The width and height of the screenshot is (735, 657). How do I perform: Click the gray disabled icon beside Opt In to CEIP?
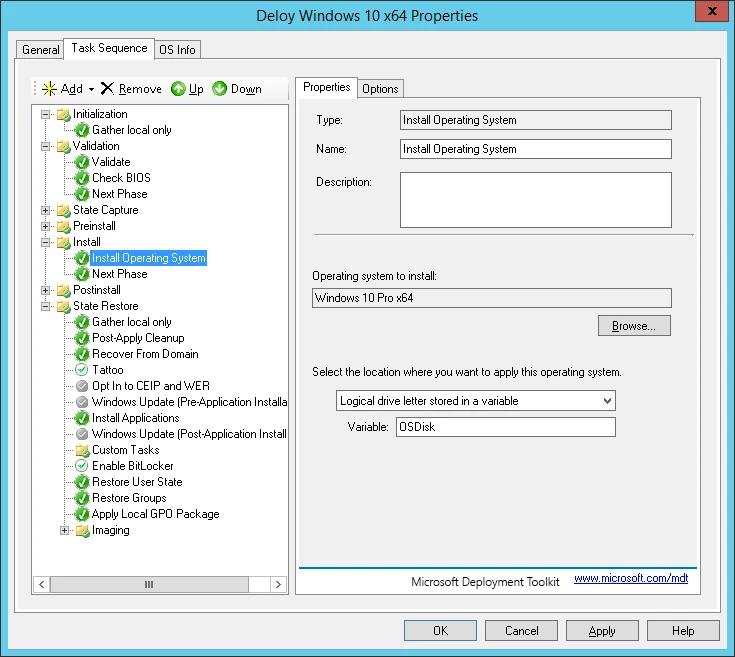[x=82, y=386]
